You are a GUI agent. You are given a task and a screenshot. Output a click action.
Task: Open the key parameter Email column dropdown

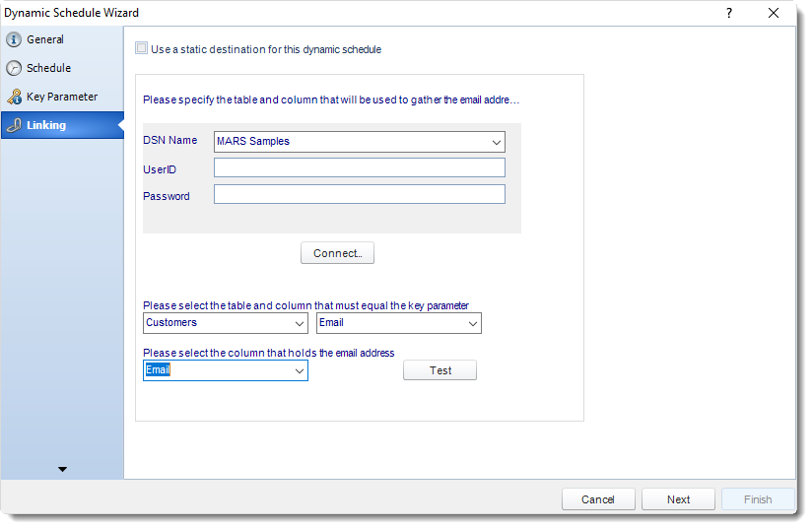472,323
